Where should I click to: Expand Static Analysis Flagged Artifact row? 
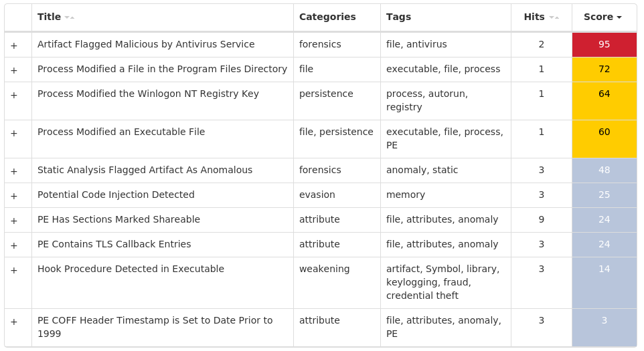14,171
